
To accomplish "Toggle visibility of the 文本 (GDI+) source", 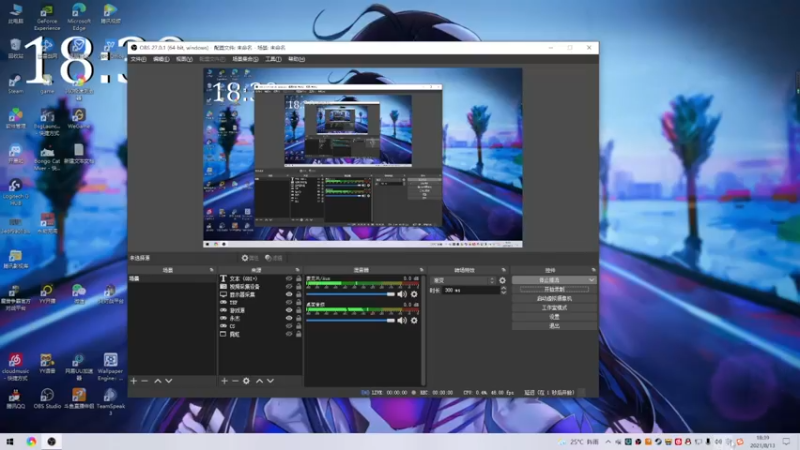I will tap(289, 279).
